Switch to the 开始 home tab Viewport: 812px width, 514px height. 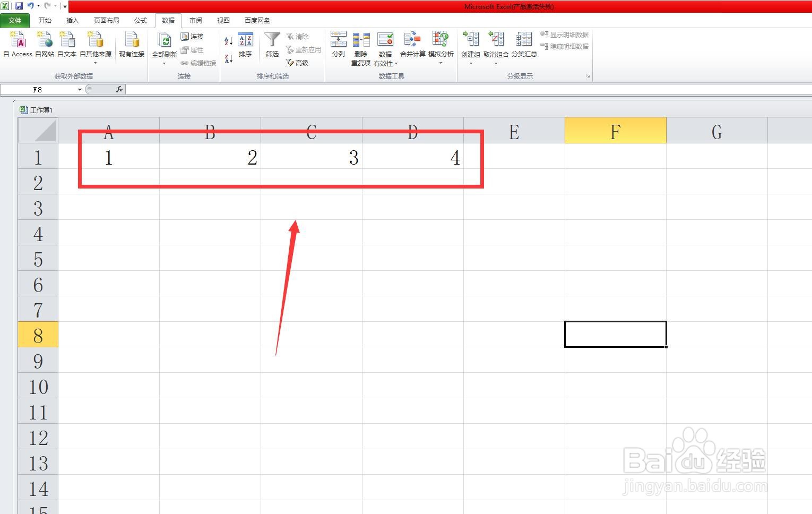pos(45,21)
